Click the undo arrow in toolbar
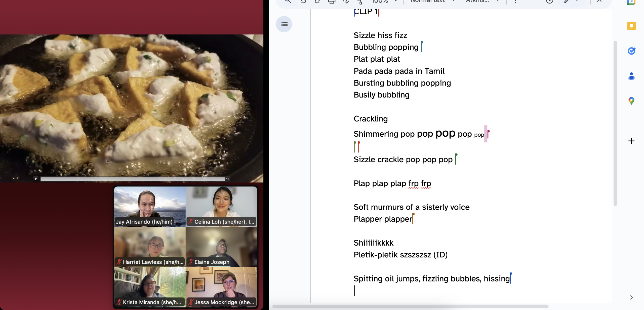 point(303,2)
